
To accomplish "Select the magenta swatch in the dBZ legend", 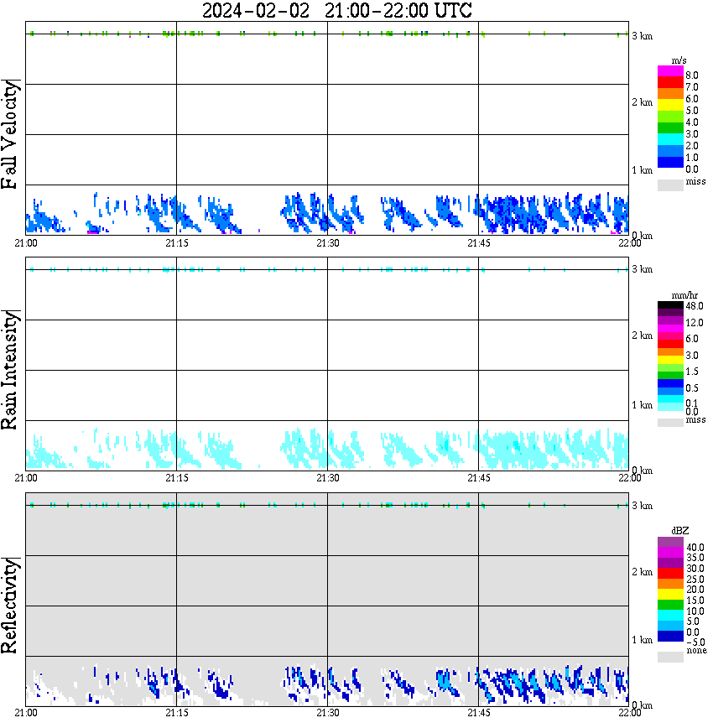I will pyautogui.click(x=670, y=553).
